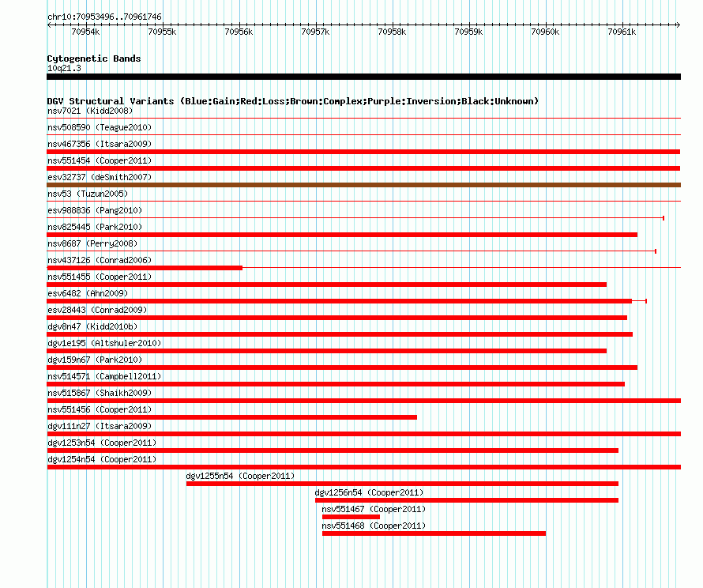The image size is (703, 588).
Task: Click the dgv159n67 (Park2010) label
Action: pyautogui.click(x=95, y=360)
